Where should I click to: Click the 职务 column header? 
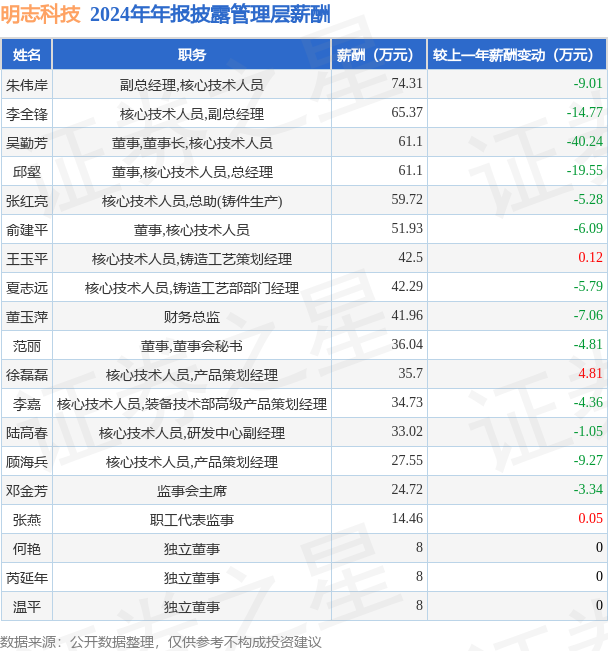coord(192,54)
